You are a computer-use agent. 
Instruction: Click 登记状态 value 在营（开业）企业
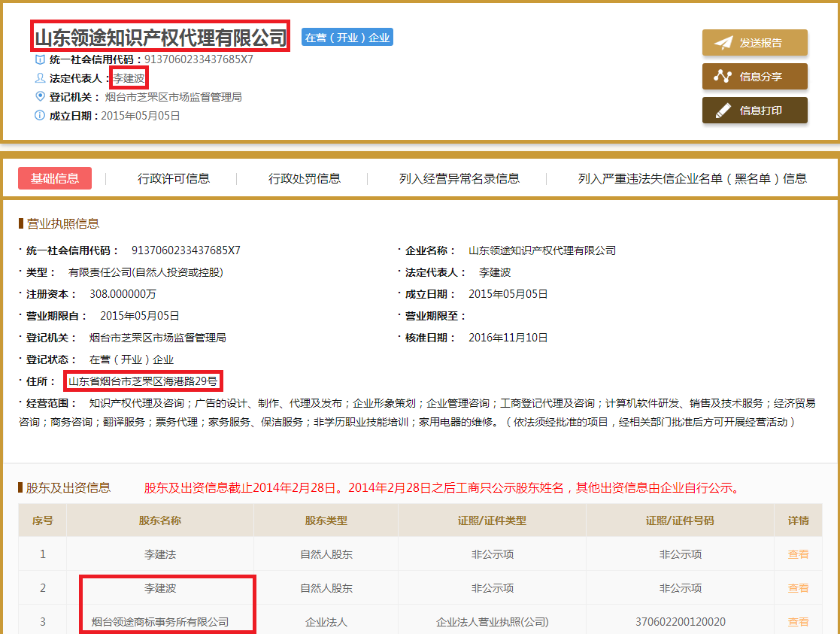(132, 359)
